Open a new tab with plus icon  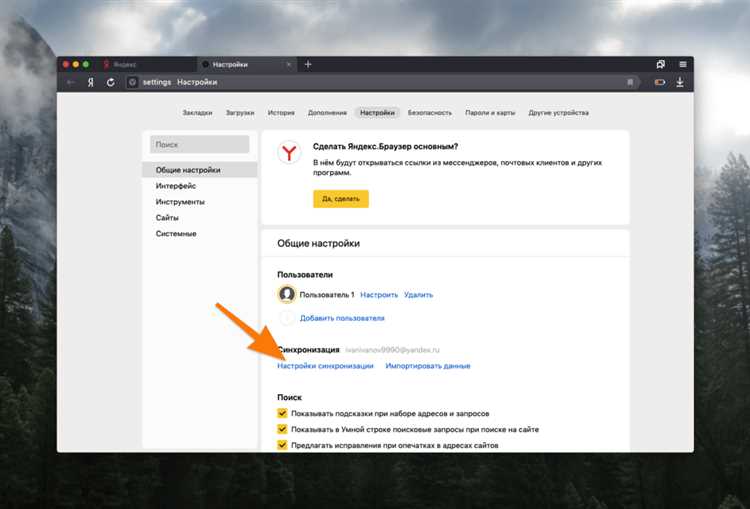point(308,64)
